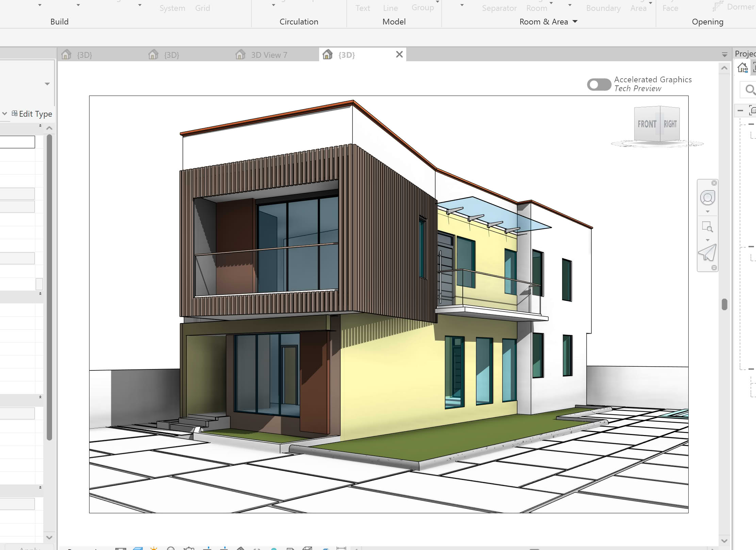756x550 pixels.
Task: Close the navigation bar with its X
Action: 714,183
